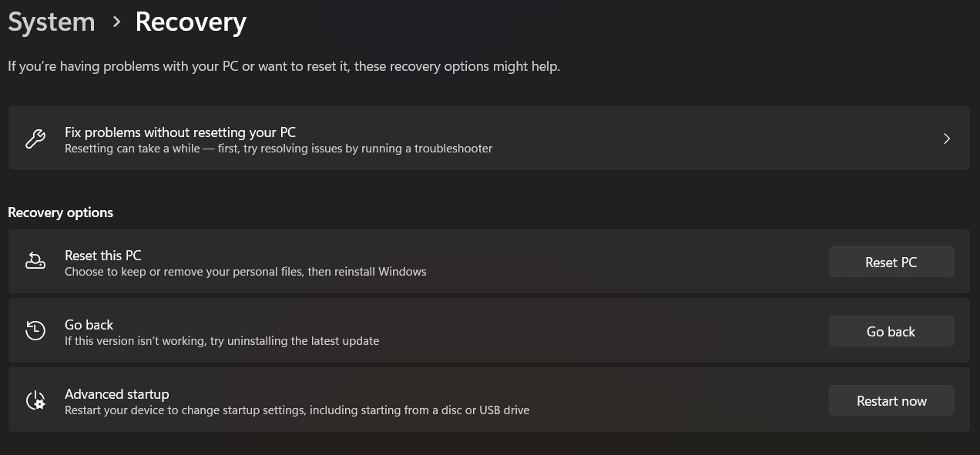Click the Go back button
Image resolution: width=980 pixels, height=455 pixels.
891,331
